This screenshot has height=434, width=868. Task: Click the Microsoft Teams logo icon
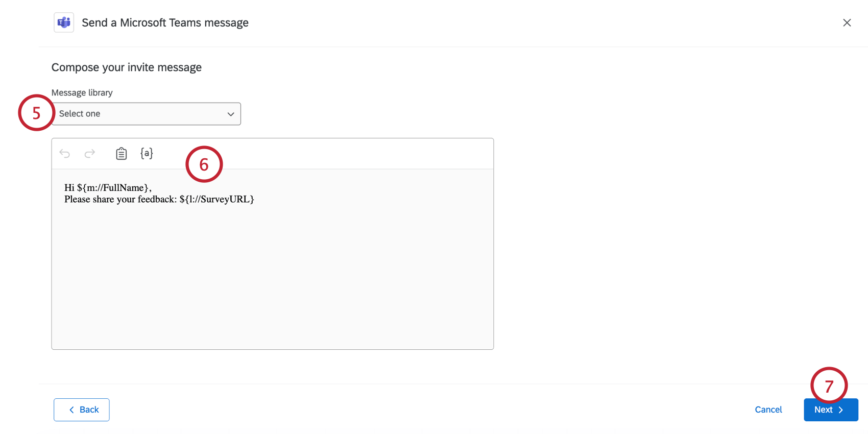(63, 22)
